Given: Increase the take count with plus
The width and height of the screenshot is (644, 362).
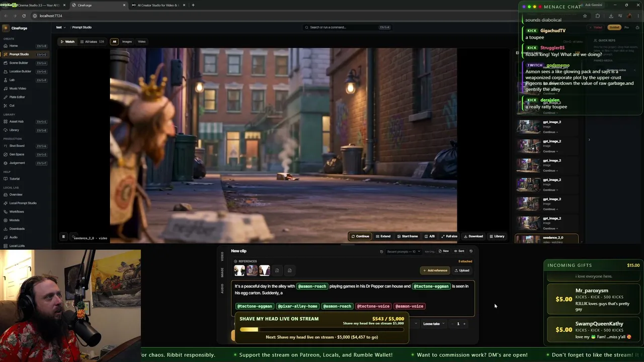Looking at the screenshot, I should point(464,324).
